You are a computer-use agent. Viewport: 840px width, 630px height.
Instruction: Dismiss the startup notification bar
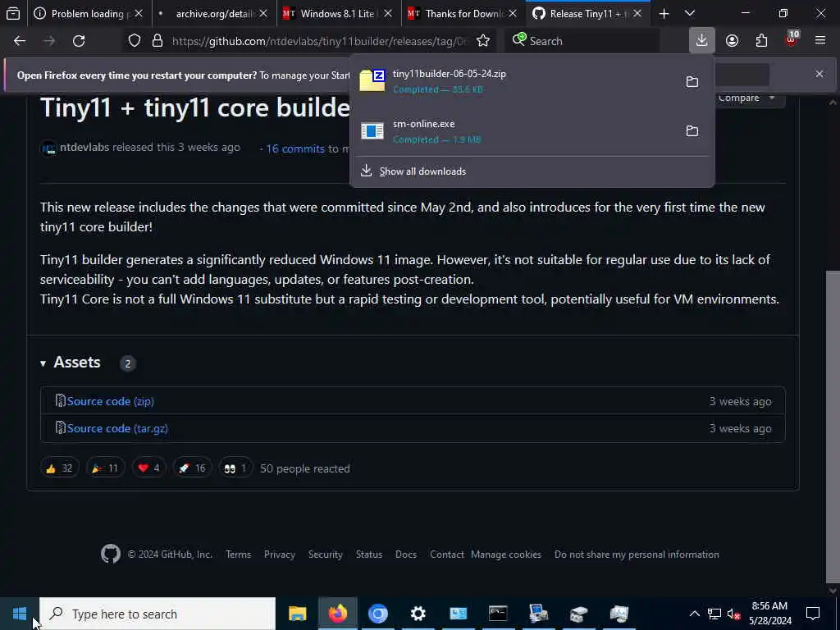point(819,74)
